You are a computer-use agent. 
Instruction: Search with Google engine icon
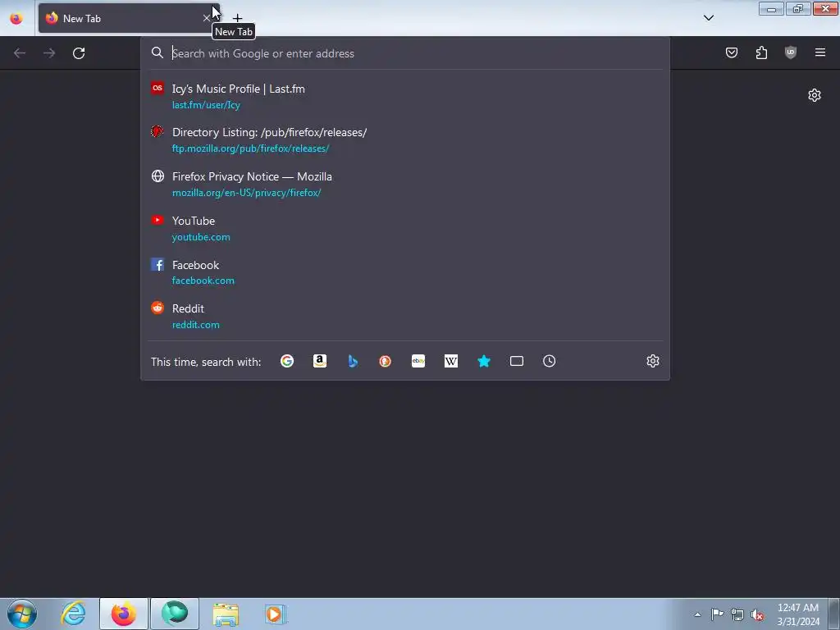coord(287,361)
